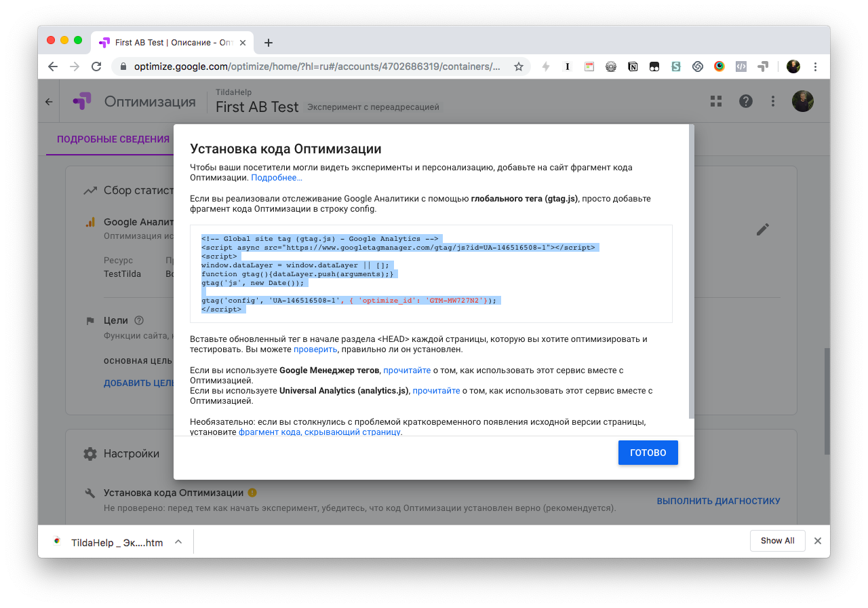
Task: Open the help question mark icon
Action: tap(746, 101)
